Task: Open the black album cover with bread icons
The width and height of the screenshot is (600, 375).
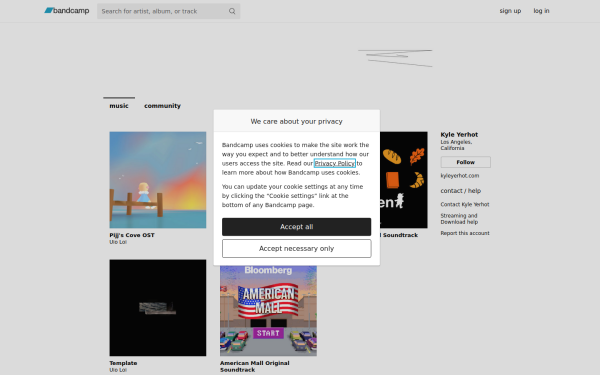Action: [404, 180]
